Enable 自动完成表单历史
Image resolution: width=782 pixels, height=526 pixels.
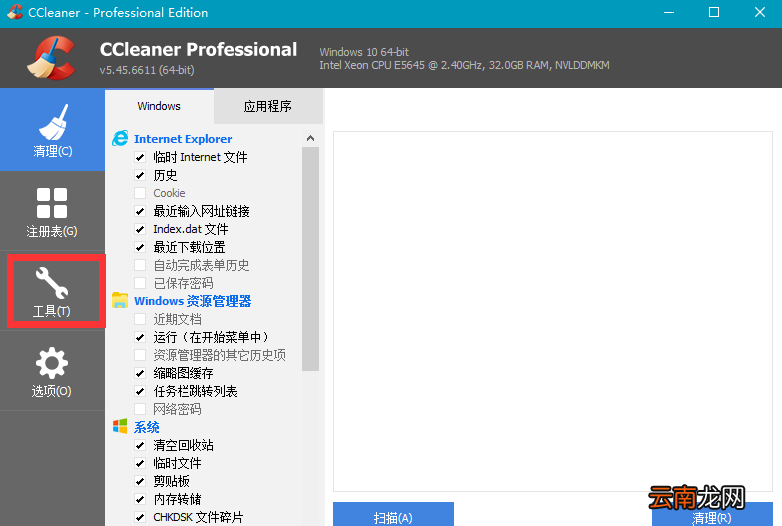point(140,265)
